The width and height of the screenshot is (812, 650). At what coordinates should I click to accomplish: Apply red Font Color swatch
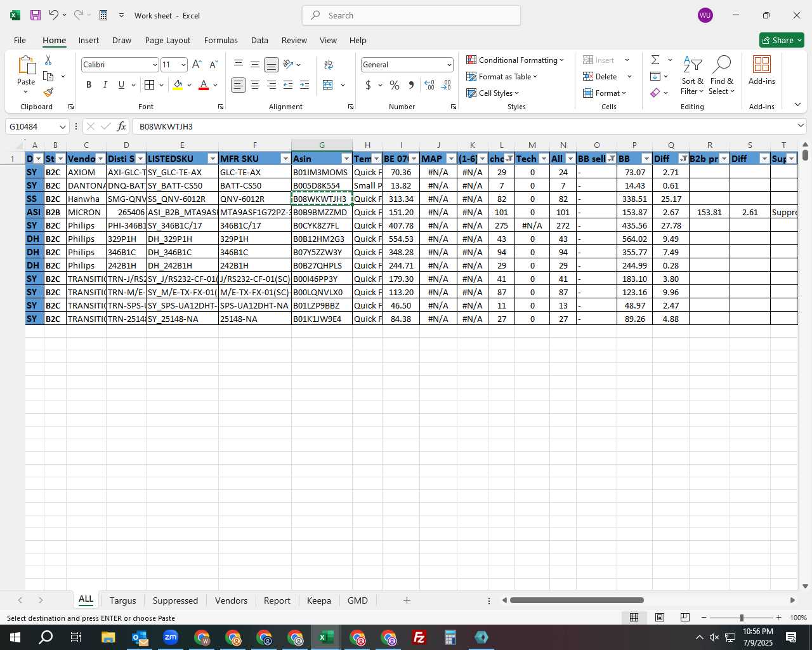tap(204, 85)
